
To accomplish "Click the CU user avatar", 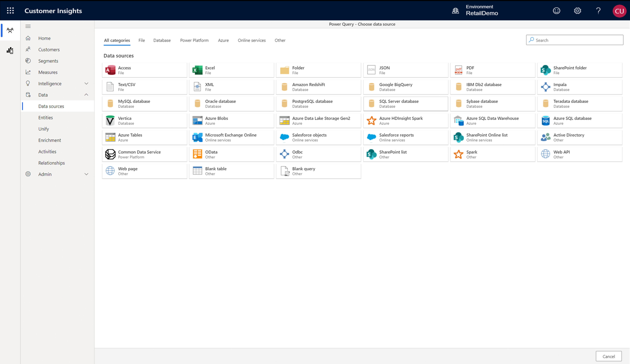I will (x=619, y=10).
